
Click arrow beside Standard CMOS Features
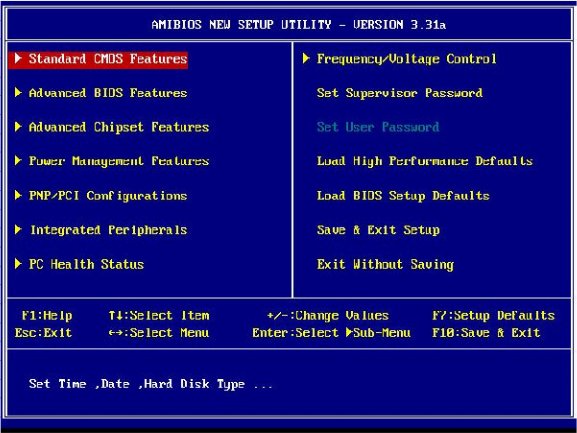18,58
